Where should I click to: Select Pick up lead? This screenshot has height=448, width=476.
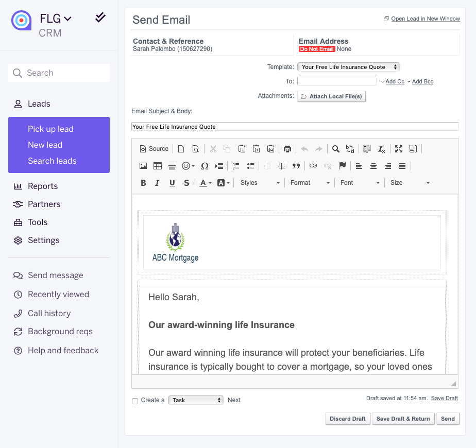tap(50, 129)
